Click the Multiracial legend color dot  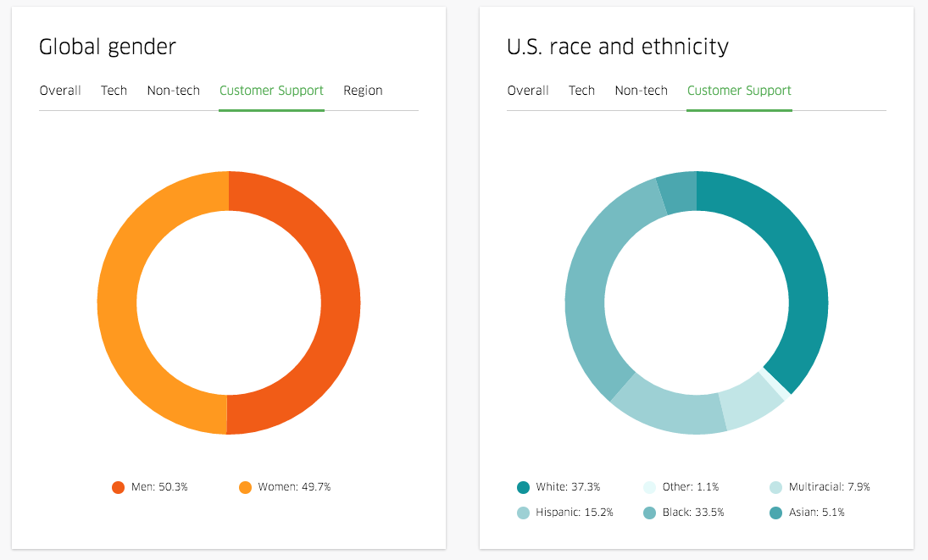pos(775,487)
